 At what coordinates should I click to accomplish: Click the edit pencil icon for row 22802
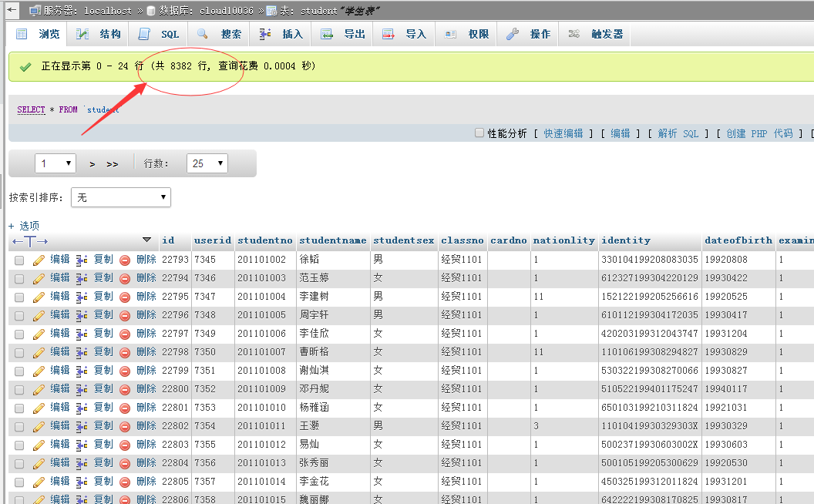point(39,427)
